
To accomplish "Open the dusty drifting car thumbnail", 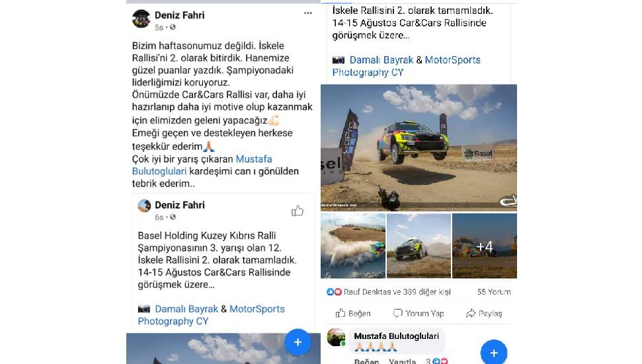I will point(353,246).
